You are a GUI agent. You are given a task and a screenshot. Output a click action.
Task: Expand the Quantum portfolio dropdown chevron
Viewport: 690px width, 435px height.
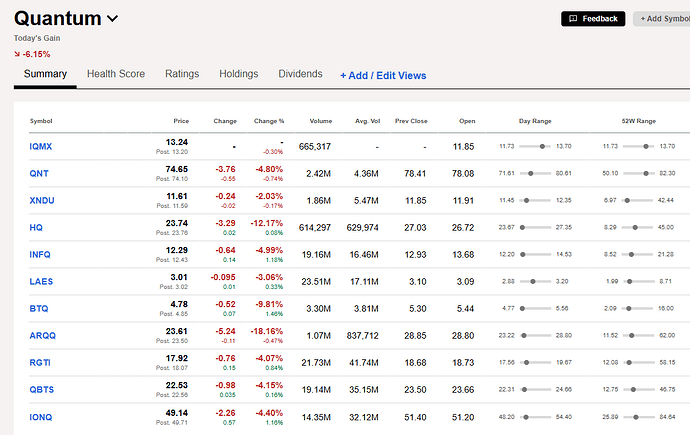(x=113, y=18)
